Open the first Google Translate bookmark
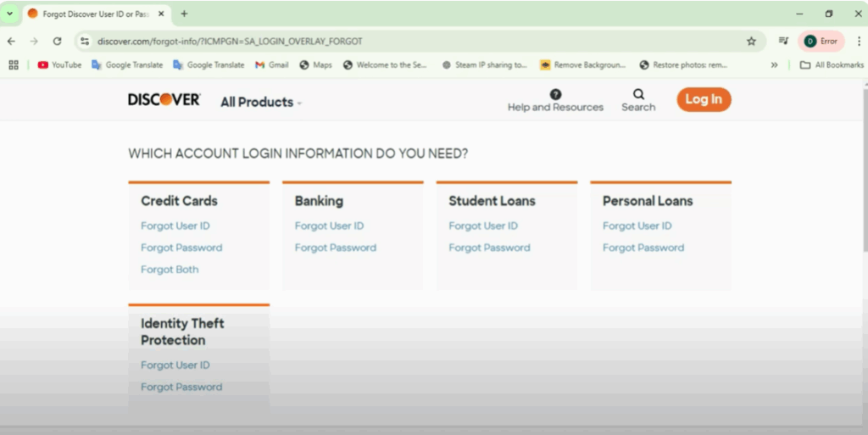This screenshot has height=435, width=868. coord(127,64)
